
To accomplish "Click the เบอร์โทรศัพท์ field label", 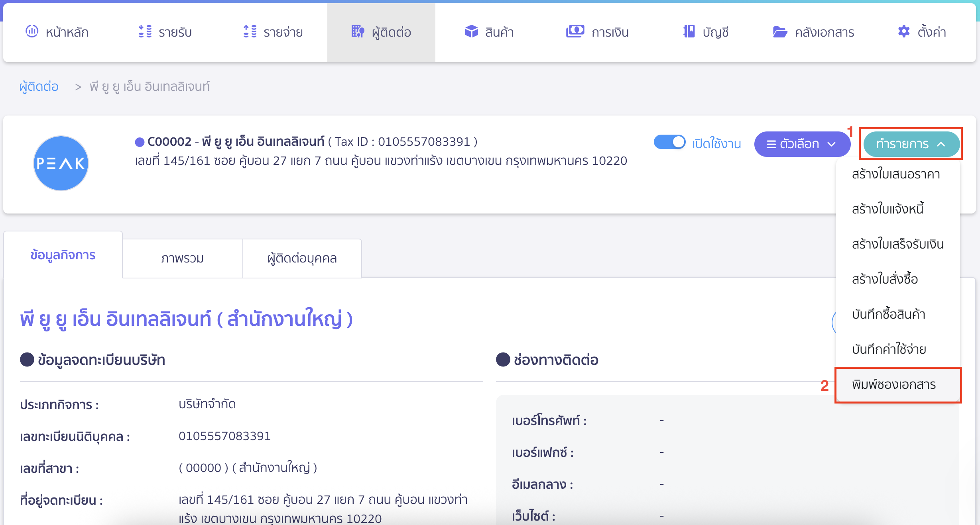I will 549,420.
